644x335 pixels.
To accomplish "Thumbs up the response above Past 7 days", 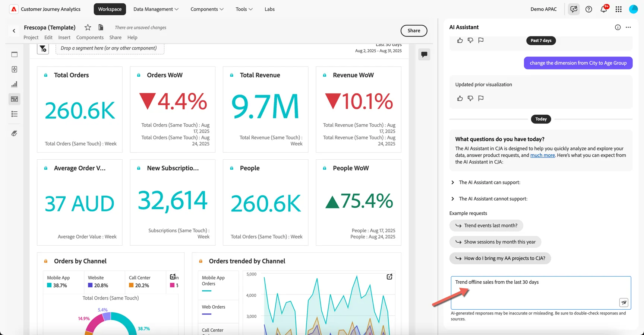I will [460, 40].
